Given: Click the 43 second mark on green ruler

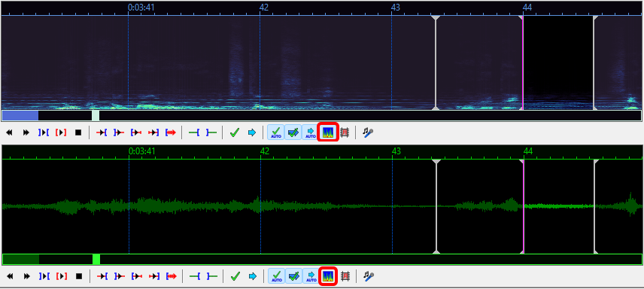Looking at the screenshot, I should click(396, 151).
